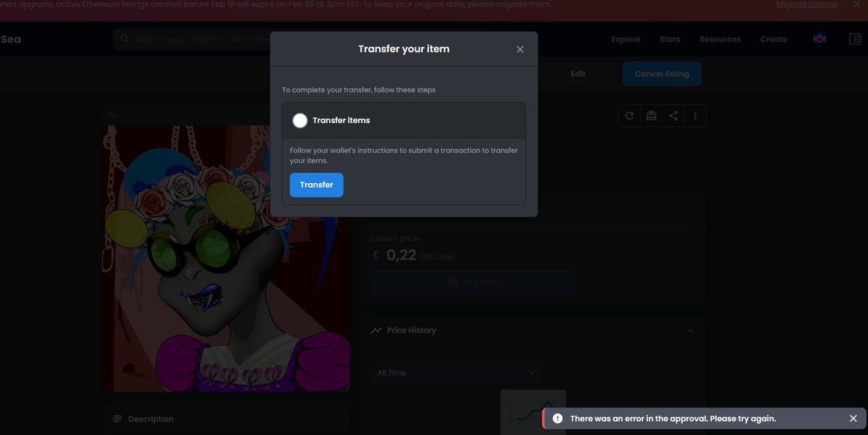
Task: Click the red error alert icon
Action: click(558, 418)
